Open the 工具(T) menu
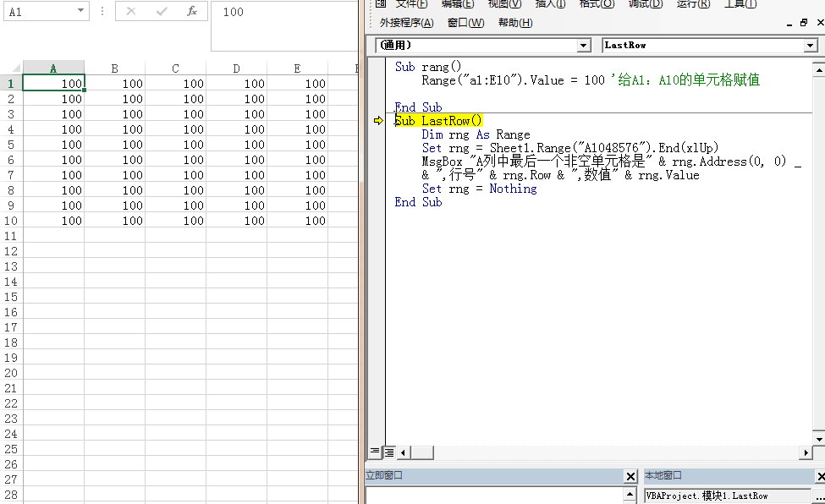 [740, 3]
